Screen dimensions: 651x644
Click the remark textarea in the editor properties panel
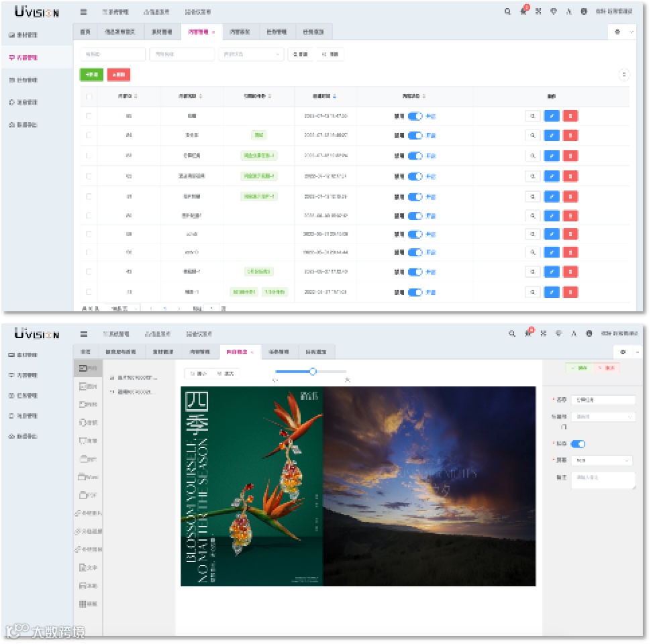tap(603, 480)
